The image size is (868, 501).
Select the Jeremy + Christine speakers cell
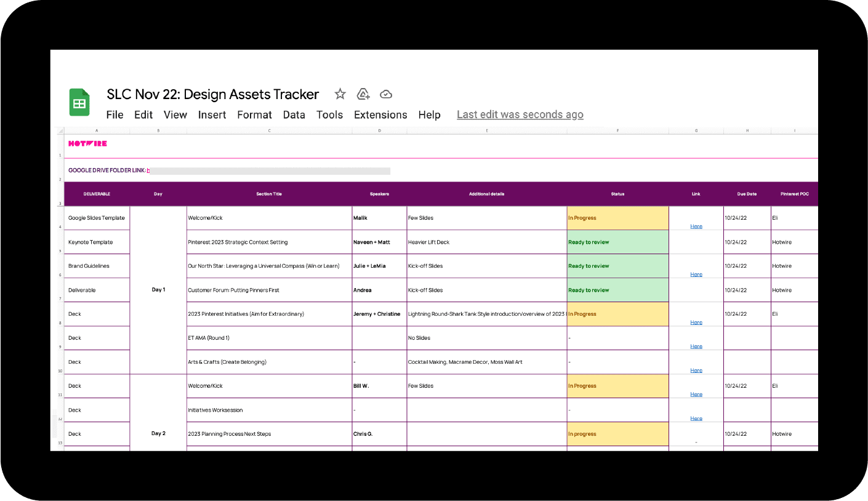[x=379, y=314]
